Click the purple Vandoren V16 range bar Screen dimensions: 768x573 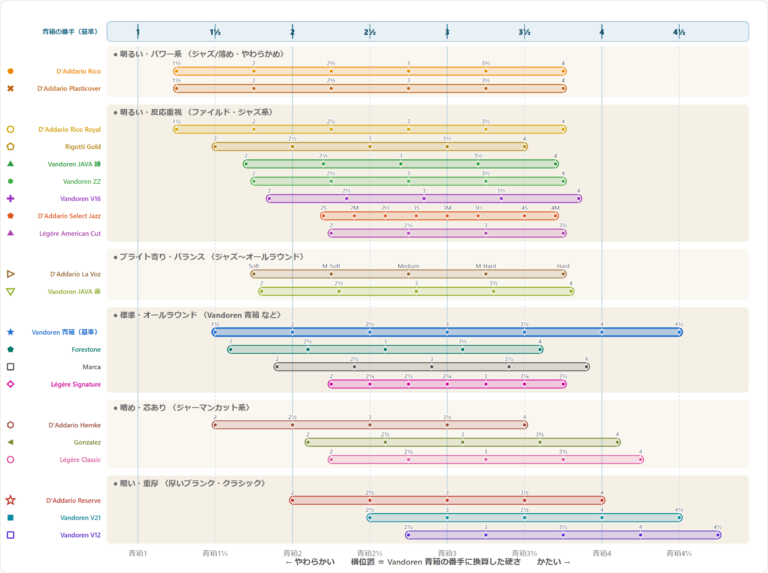click(x=424, y=198)
